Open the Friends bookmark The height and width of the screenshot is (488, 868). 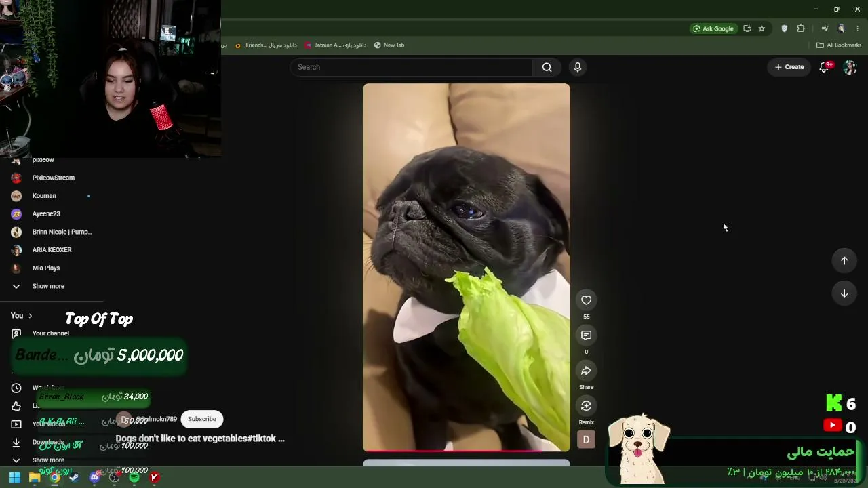point(266,45)
